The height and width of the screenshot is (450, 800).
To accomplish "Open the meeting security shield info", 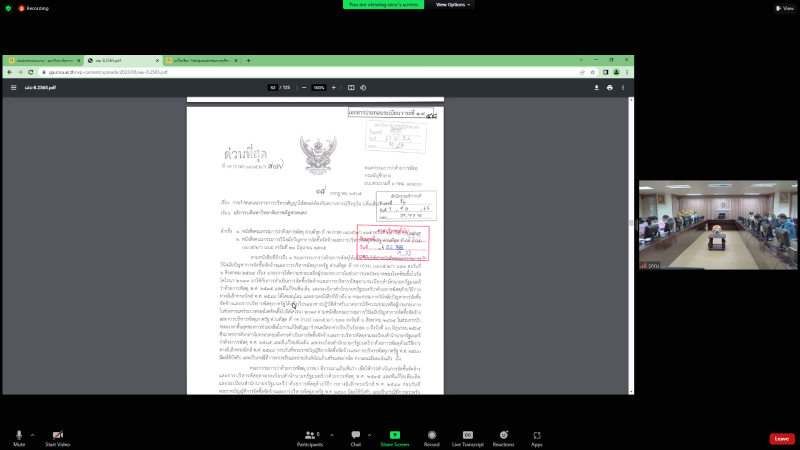I will pyautogui.click(x=7, y=7).
